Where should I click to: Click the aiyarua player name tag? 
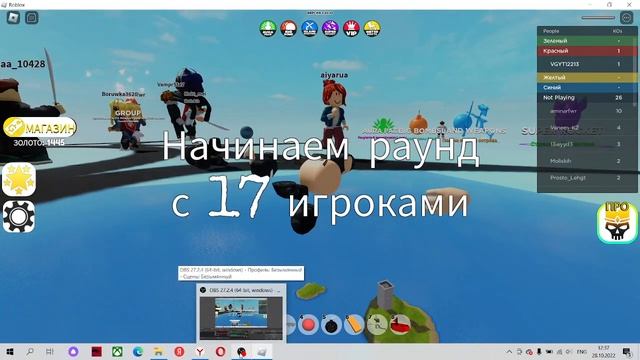[x=334, y=75]
